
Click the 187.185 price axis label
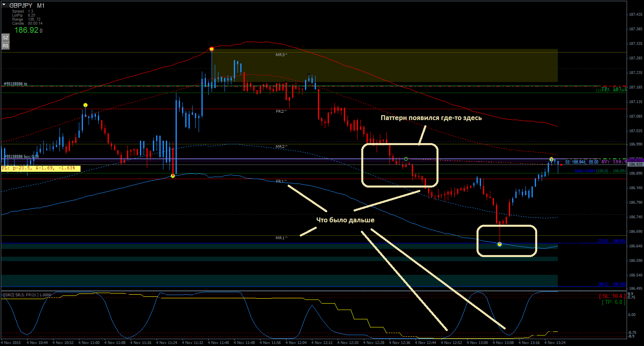click(x=636, y=87)
